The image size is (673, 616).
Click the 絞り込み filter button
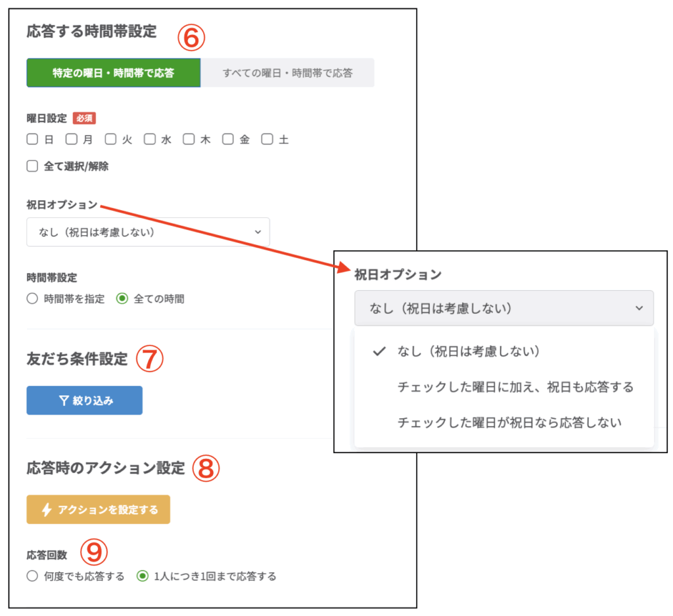coord(84,401)
